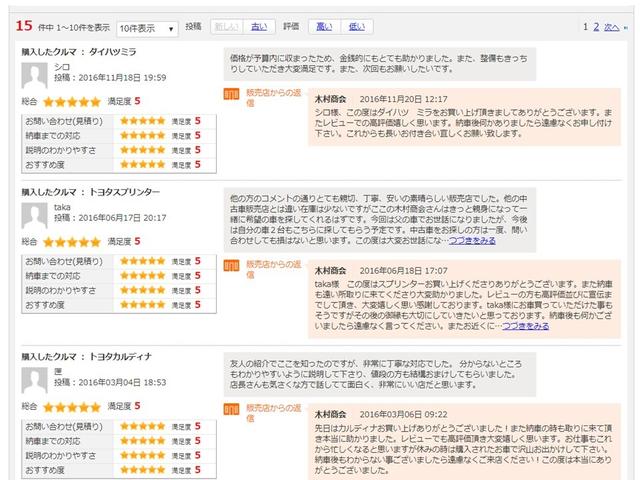The height and width of the screenshot is (480, 640).
Task: Sort ratings by 高い
Action: point(324,27)
